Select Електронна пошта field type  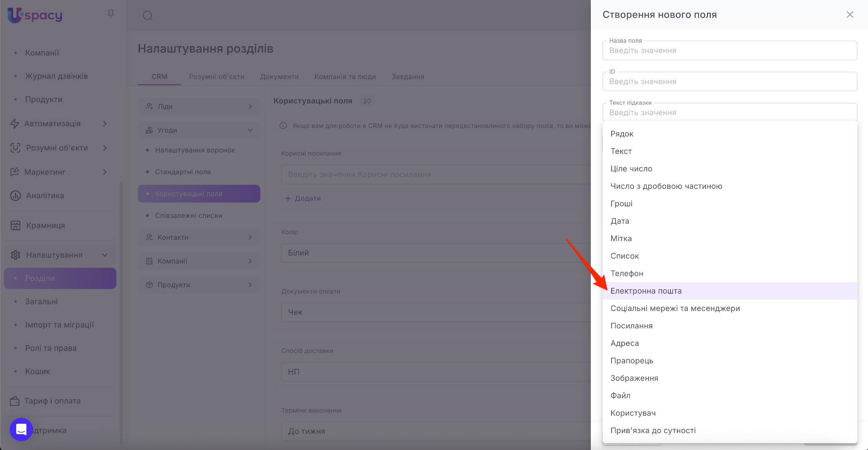tap(646, 291)
